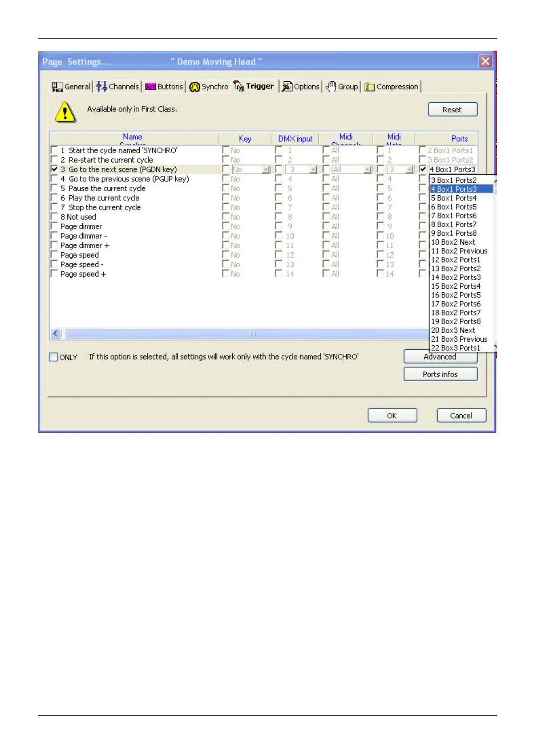Click the Group tab hand icon

coord(331,87)
